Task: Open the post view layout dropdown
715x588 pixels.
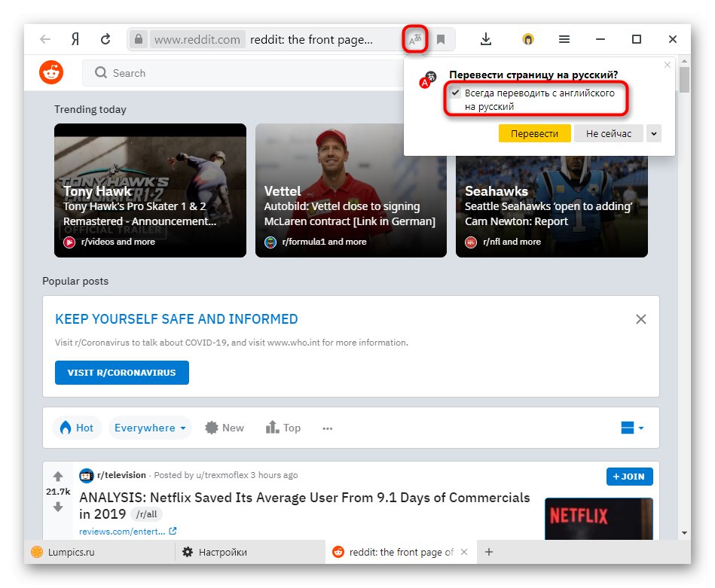Action: [x=632, y=427]
